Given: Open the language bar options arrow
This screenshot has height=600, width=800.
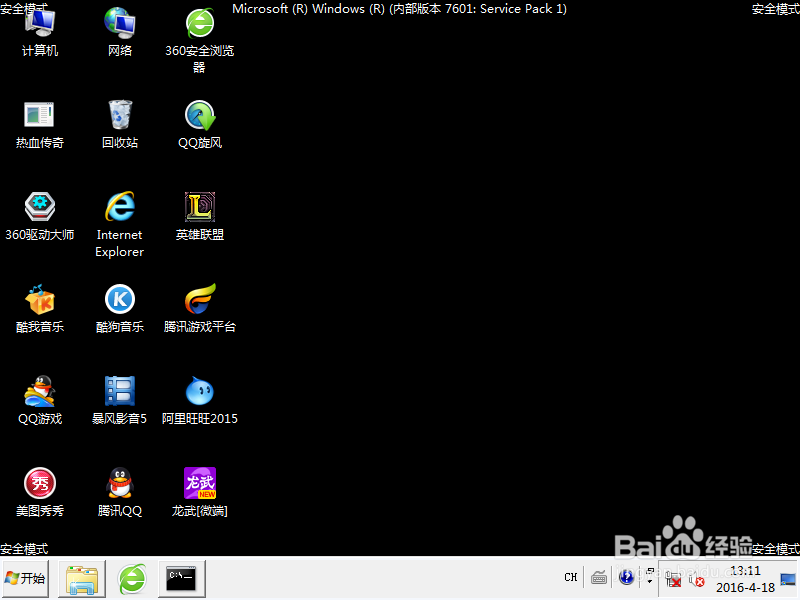Looking at the screenshot, I should [649, 582].
